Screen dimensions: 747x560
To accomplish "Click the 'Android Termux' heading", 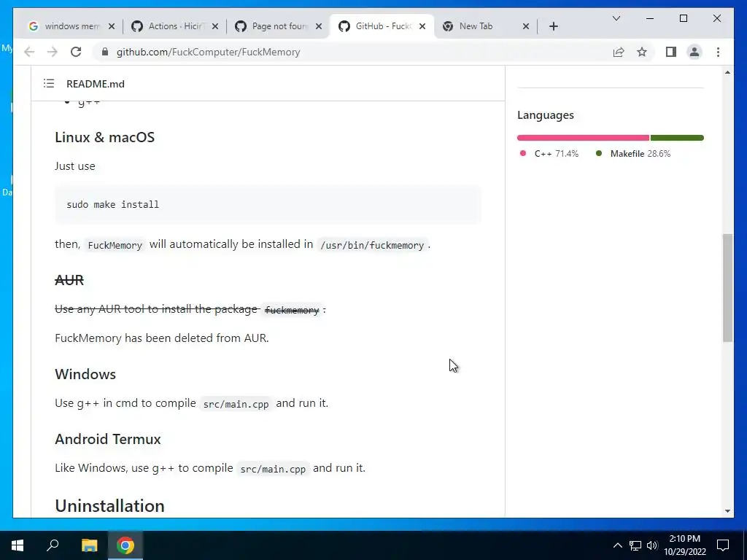I will (x=108, y=439).
